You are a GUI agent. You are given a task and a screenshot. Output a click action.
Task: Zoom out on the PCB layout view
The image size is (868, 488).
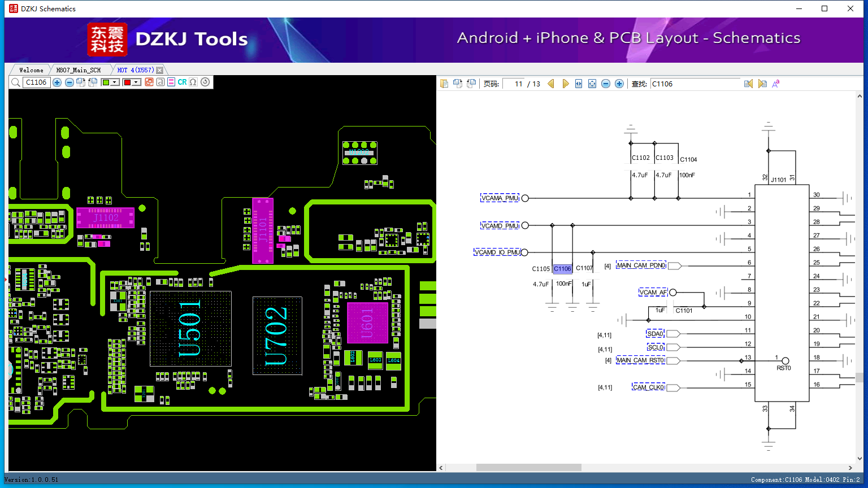(69, 82)
